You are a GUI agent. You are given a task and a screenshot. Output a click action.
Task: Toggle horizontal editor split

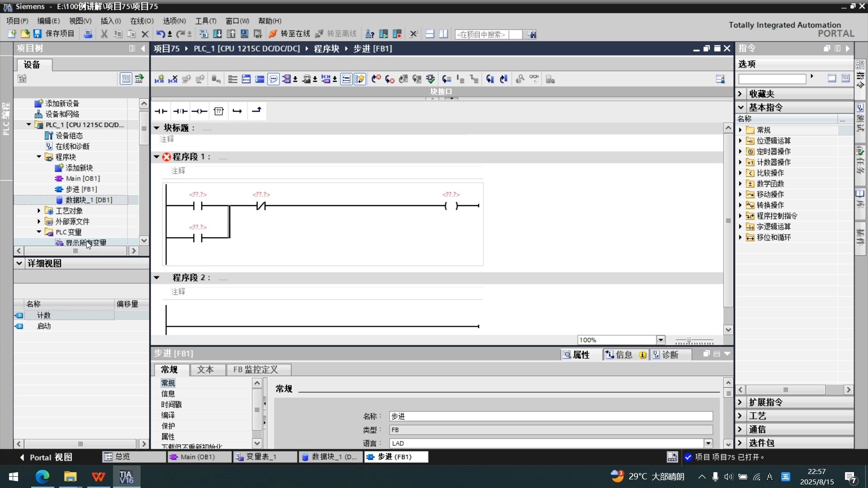click(x=430, y=34)
